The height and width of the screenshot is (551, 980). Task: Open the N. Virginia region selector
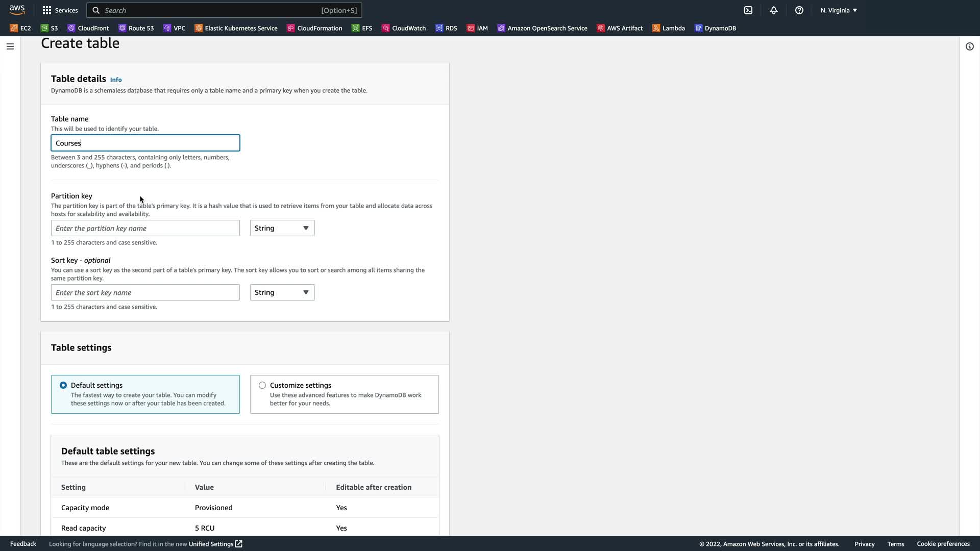pos(839,10)
